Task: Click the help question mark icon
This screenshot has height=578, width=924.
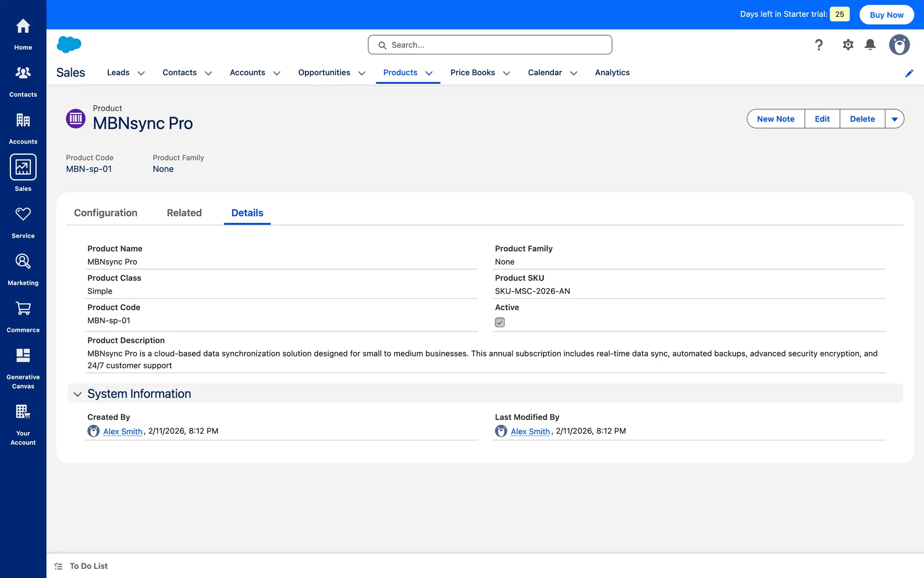Action: click(819, 45)
